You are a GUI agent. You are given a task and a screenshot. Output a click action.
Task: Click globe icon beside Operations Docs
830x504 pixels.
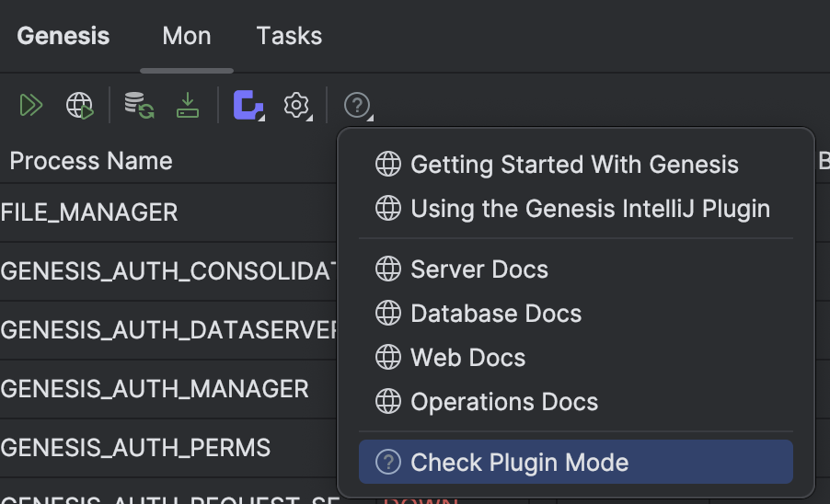388,401
